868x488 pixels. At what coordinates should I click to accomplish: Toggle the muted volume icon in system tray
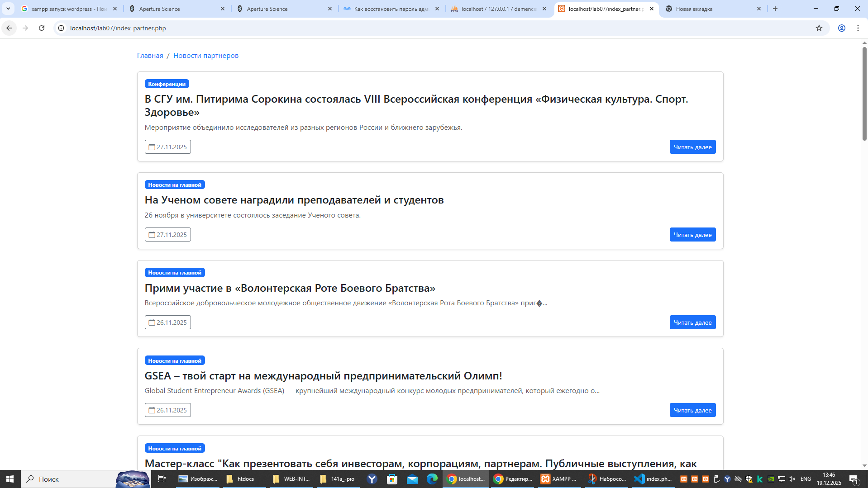tap(792, 479)
